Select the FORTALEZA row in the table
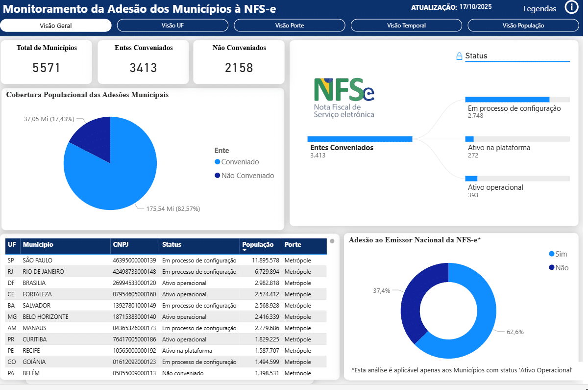Image resolution: width=588 pixels, height=390 pixels. 37,294
